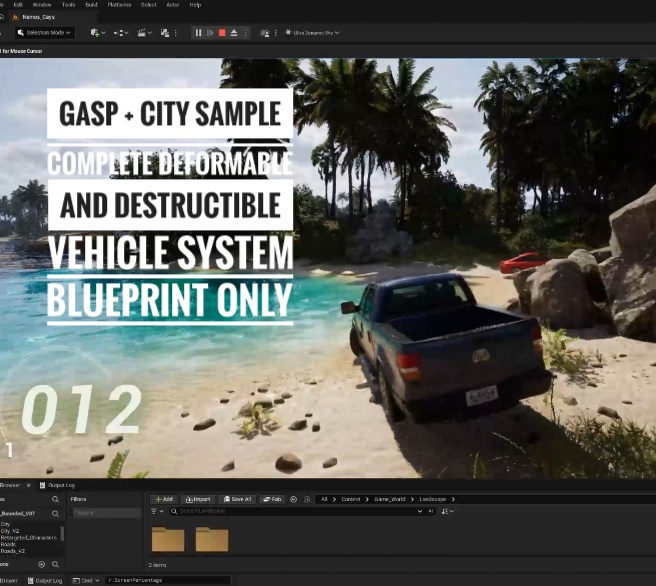Screen dimensions: 656x586
Task: Select the Roads_V2 folder in tree
Action: pyautogui.click(x=13, y=551)
